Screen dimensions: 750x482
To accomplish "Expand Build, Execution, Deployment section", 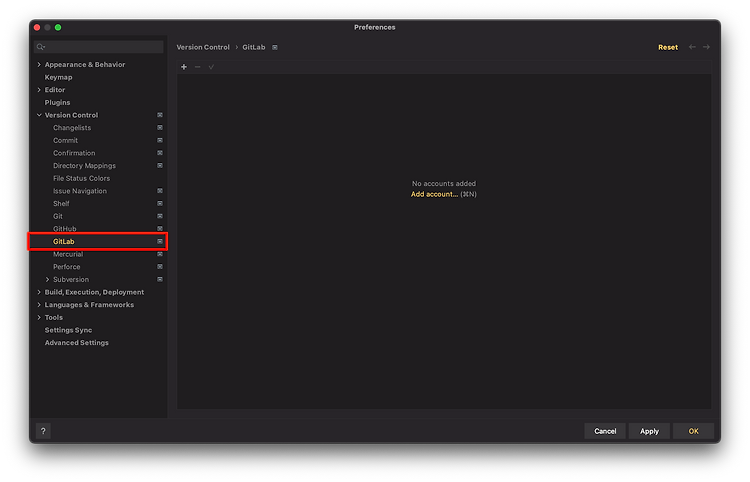I will tap(39, 292).
